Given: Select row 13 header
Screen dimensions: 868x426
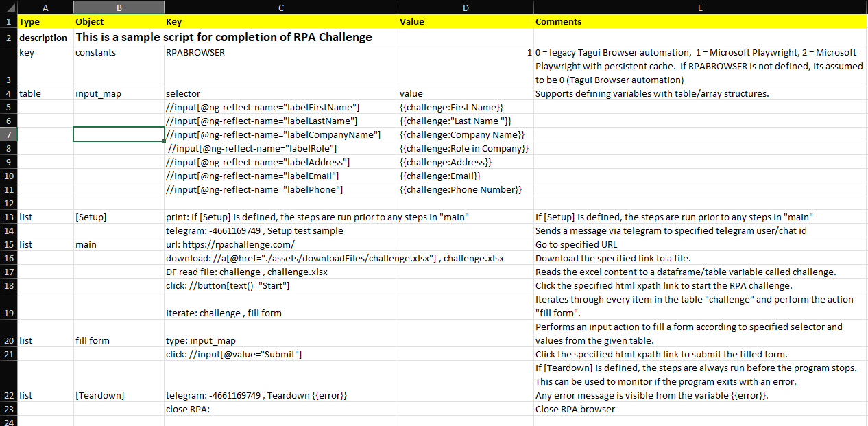Looking at the screenshot, I should (x=8, y=217).
